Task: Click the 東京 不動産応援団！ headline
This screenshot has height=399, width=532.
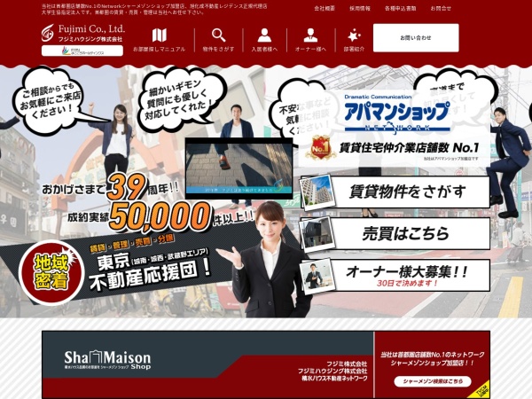Action: pos(149,270)
